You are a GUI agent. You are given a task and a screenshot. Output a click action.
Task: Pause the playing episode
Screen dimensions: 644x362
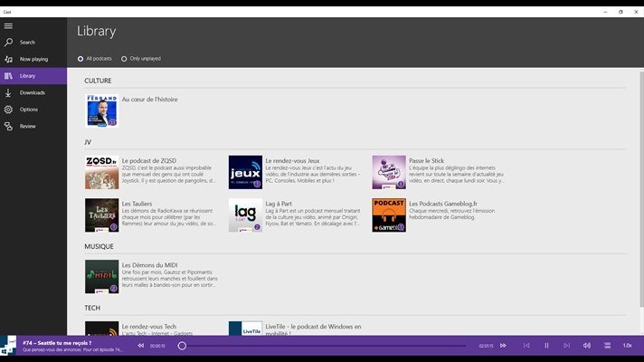pos(546,346)
